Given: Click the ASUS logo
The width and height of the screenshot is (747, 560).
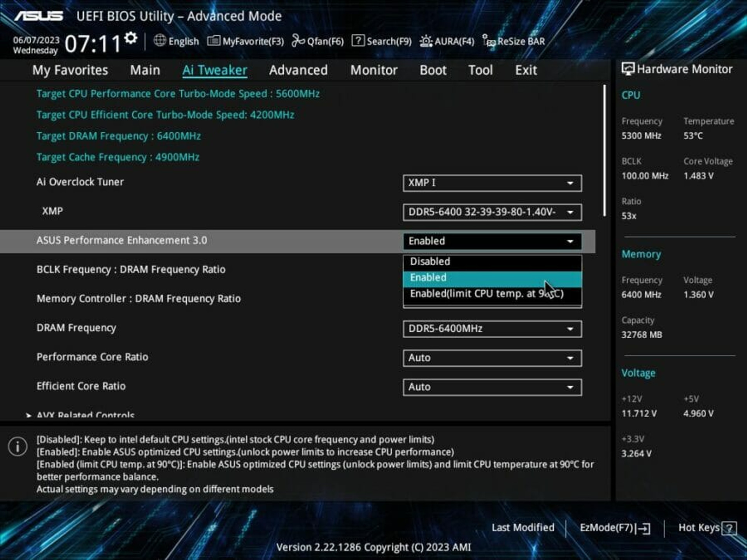Looking at the screenshot, I should click(x=39, y=16).
